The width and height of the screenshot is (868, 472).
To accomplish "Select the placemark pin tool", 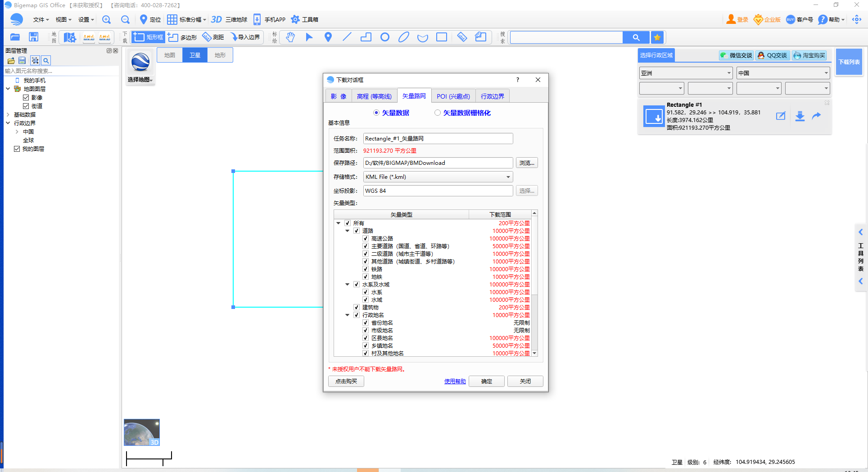I will pos(328,37).
